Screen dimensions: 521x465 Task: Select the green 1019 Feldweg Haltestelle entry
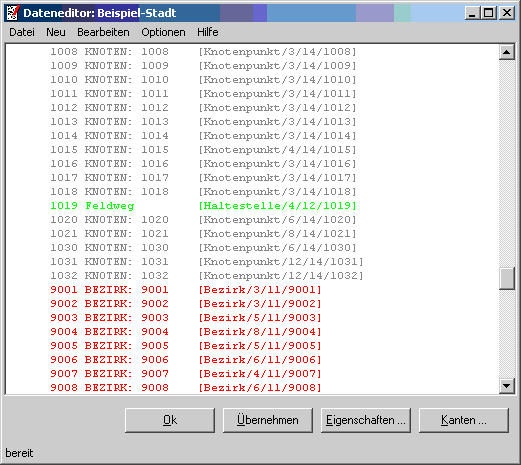[x=203, y=206]
